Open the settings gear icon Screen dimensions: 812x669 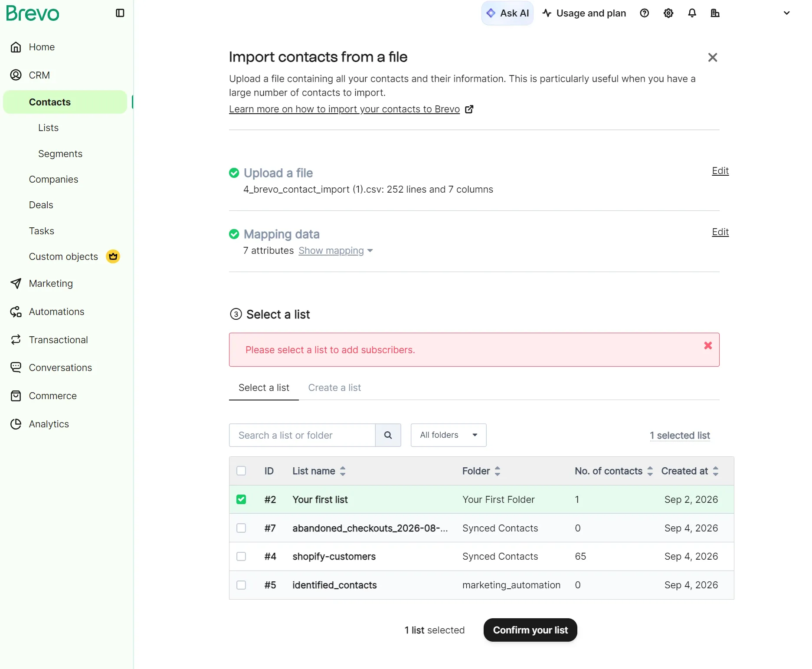668,13
